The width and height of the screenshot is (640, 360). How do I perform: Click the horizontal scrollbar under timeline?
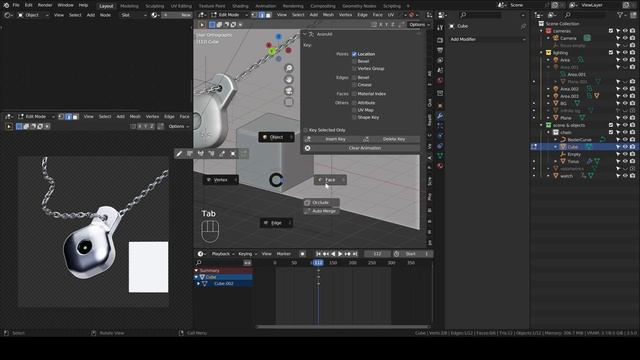point(343,327)
